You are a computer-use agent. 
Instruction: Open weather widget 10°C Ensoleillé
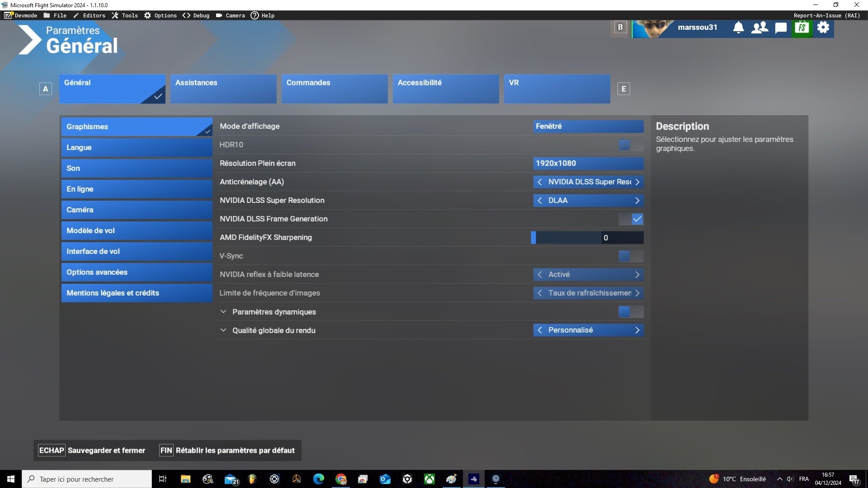point(737,479)
